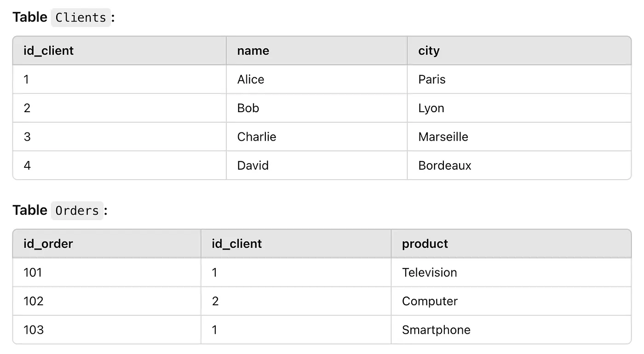Select the Television product cell

(511, 273)
